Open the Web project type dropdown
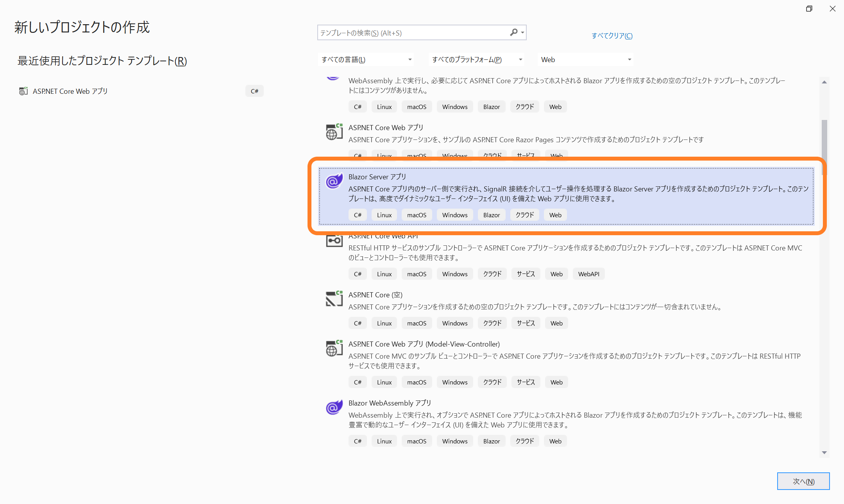The width and height of the screenshot is (844, 504). (586, 59)
